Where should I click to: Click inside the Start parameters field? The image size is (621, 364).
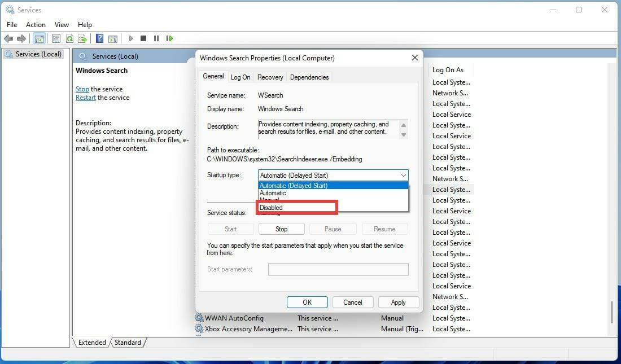tap(338, 269)
